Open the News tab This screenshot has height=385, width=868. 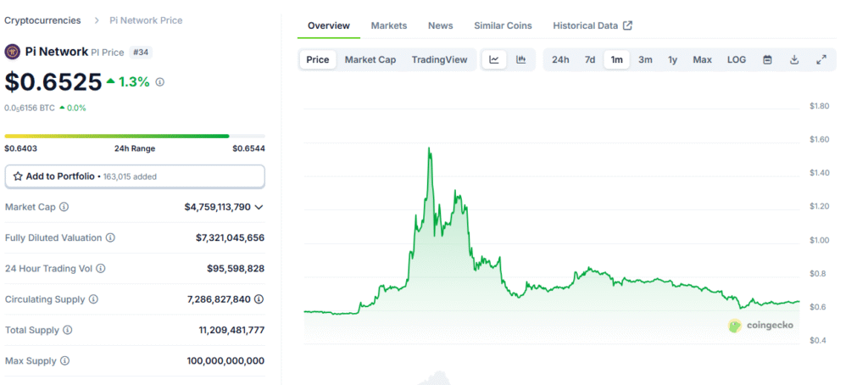click(440, 25)
